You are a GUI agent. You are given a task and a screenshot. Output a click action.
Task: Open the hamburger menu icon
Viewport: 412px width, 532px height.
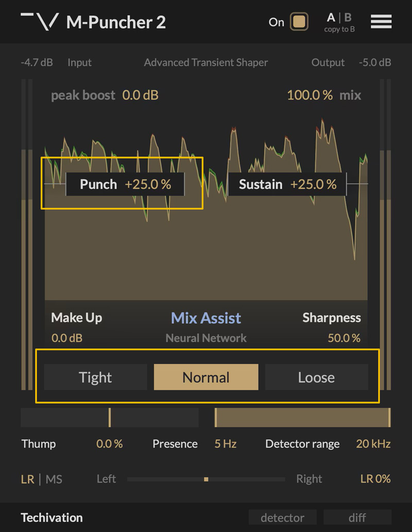pos(381,22)
